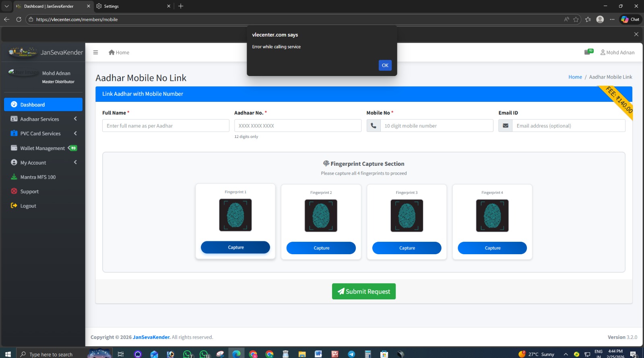Click the browser refresh icon
The width and height of the screenshot is (644, 358).
click(19, 19)
